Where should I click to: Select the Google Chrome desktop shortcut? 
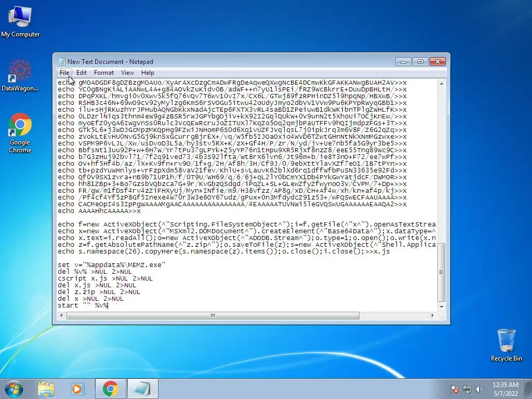(x=20, y=133)
